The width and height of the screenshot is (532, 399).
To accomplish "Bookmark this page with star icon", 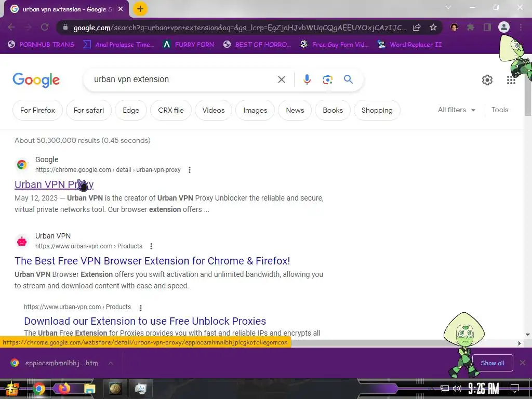I will (433, 27).
